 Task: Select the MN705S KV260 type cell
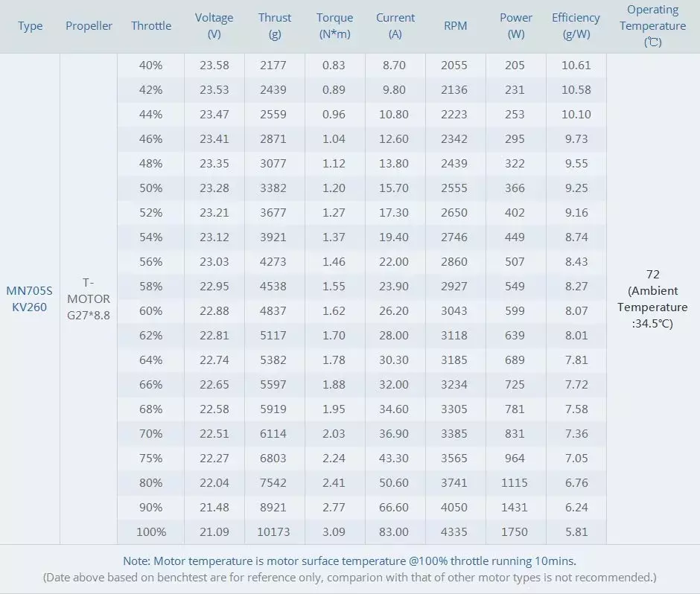click(30, 298)
